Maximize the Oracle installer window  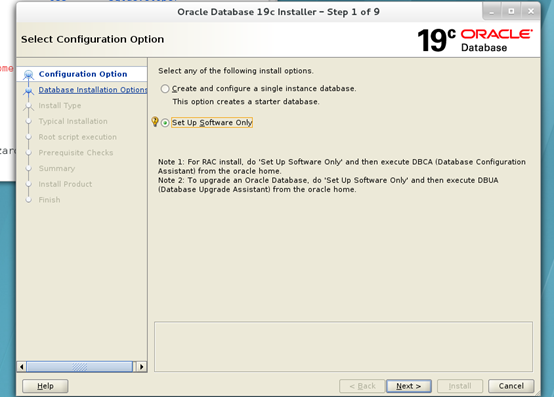click(511, 12)
